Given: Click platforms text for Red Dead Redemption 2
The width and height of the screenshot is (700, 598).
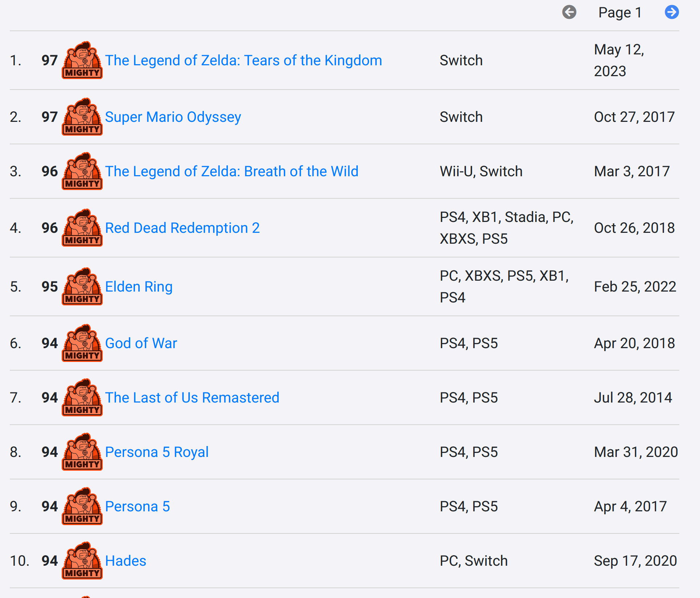Looking at the screenshot, I should tap(507, 228).
